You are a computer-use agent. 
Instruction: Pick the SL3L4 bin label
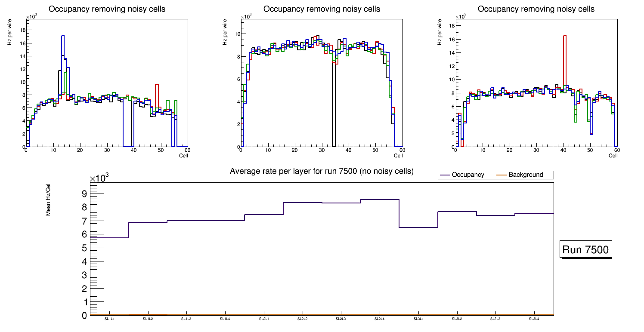[x=534, y=319]
